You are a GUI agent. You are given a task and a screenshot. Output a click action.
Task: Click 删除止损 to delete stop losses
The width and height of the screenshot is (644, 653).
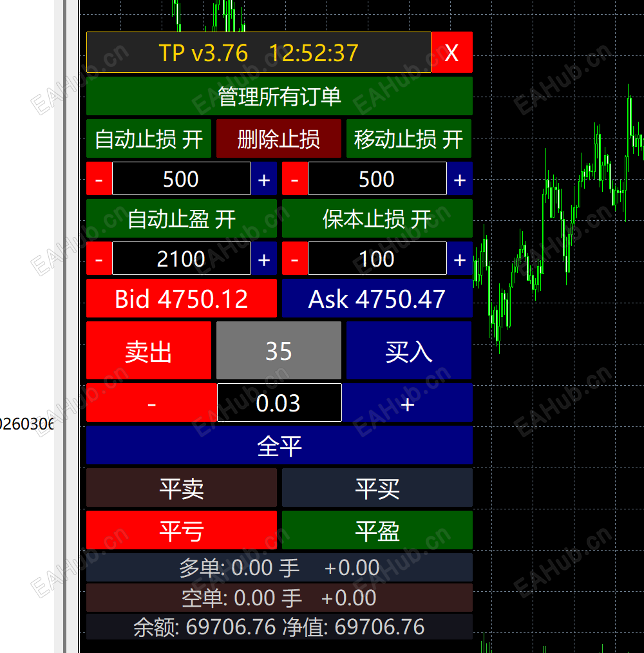coord(278,138)
